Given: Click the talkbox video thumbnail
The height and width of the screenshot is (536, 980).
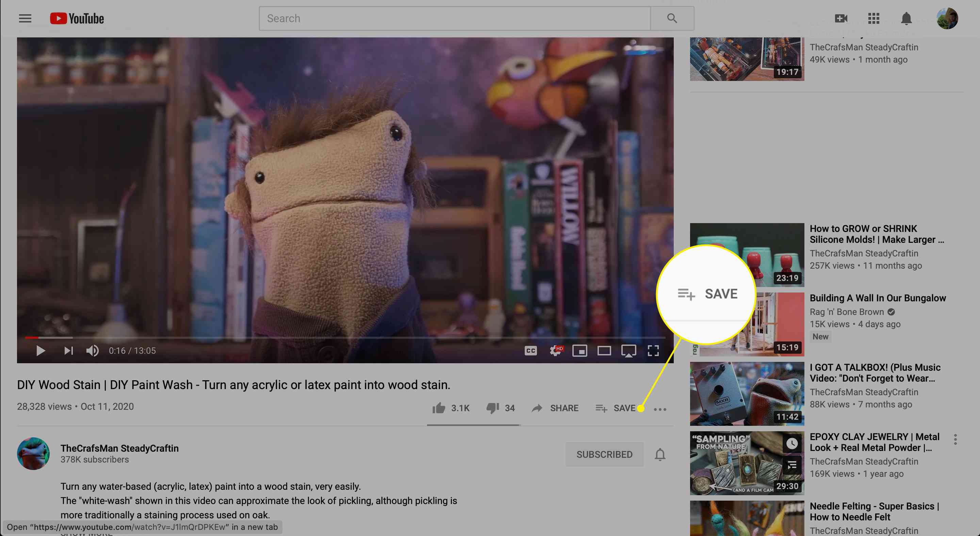Looking at the screenshot, I should [x=747, y=393].
